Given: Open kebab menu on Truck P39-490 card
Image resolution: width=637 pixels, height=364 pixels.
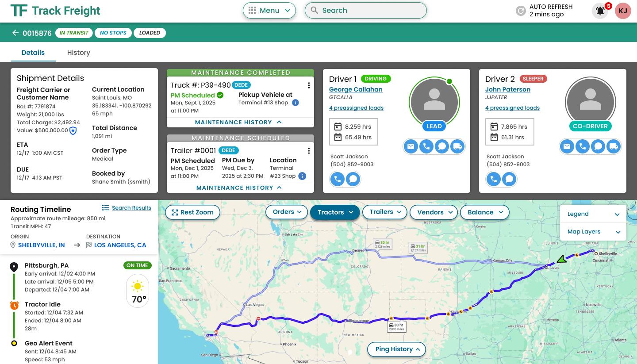Looking at the screenshot, I should (308, 85).
